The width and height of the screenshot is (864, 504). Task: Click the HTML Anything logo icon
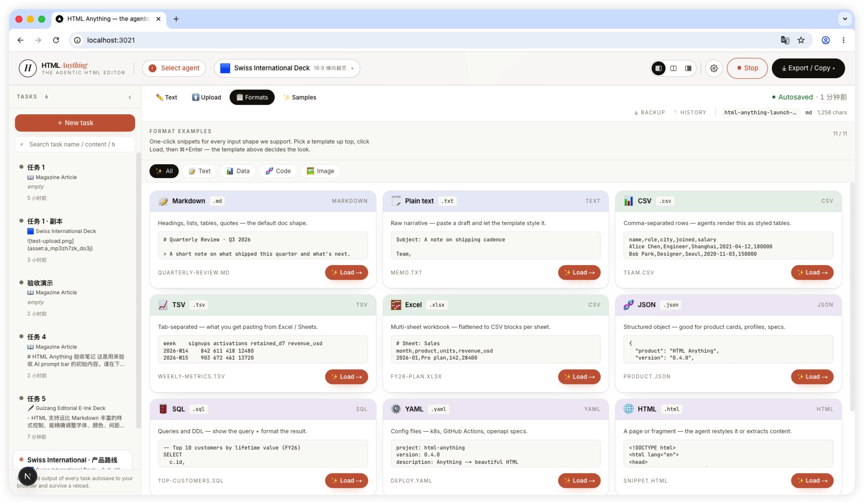coord(28,68)
